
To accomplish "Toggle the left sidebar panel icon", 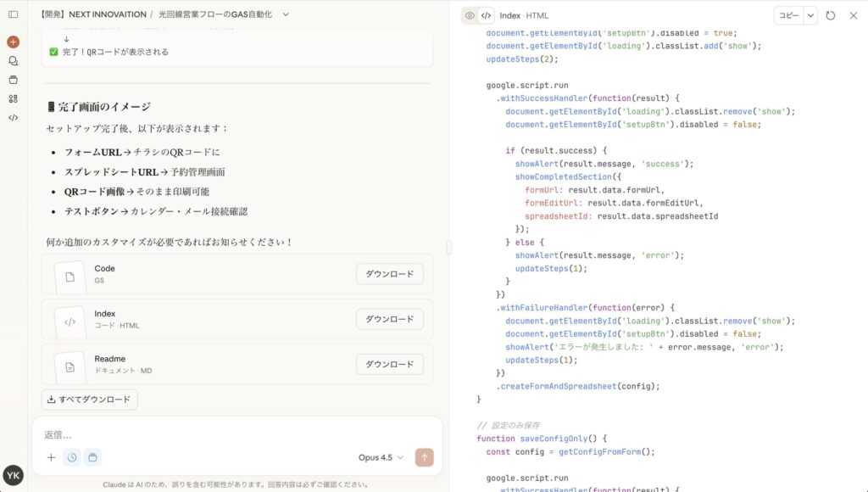I will [13, 14].
